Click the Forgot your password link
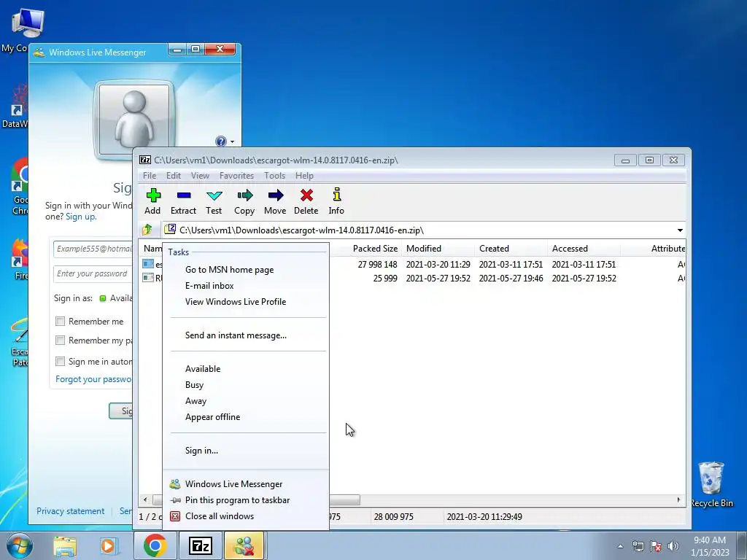This screenshot has width=747, height=560. point(94,379)
